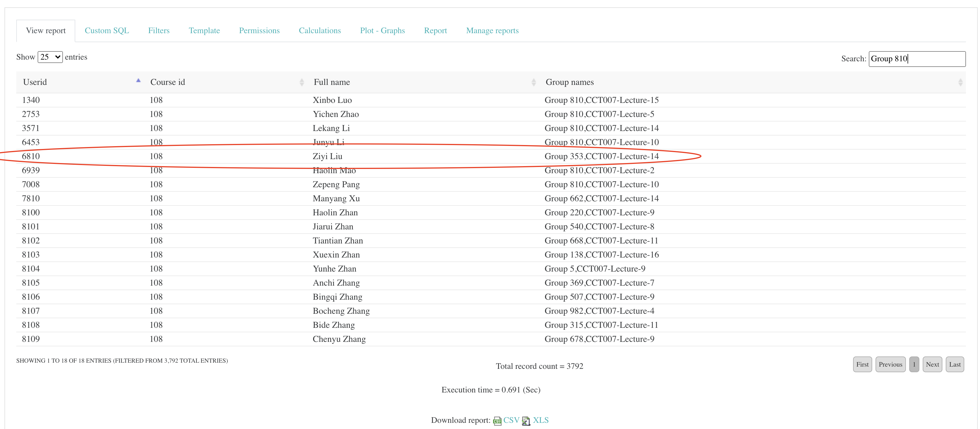Sort by Group names column arrows
Screen dimensions: 980x429
(960, 82)
